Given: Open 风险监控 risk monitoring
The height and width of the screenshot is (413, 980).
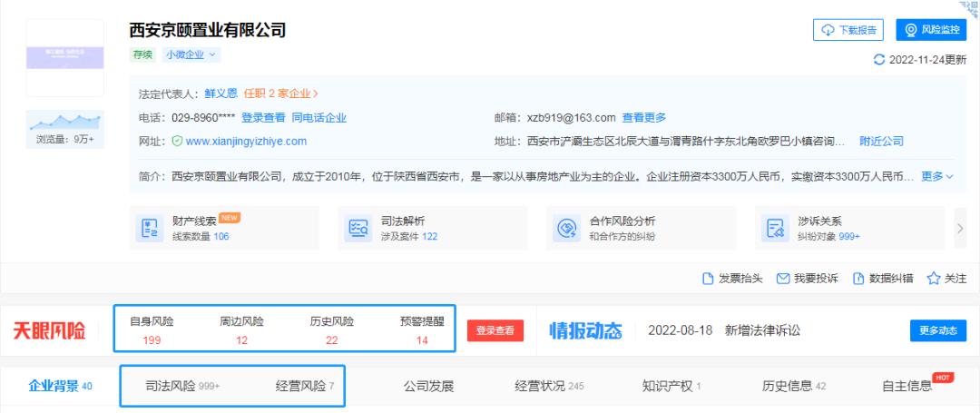Looking at the screenshot, I should click(931, 30).
